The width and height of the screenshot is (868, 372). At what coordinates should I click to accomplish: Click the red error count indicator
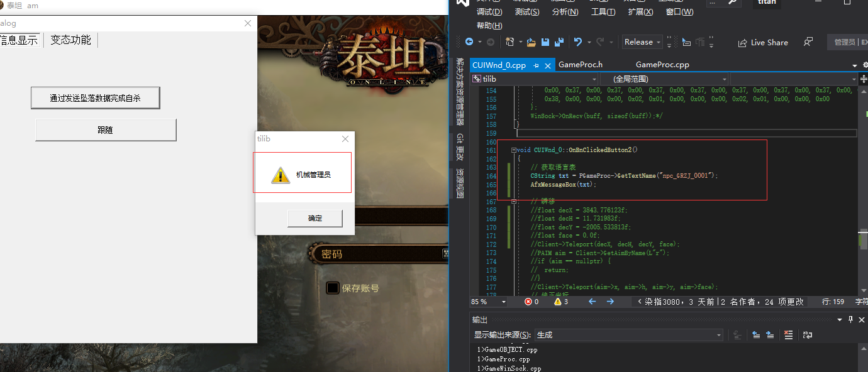coord(531,302)
